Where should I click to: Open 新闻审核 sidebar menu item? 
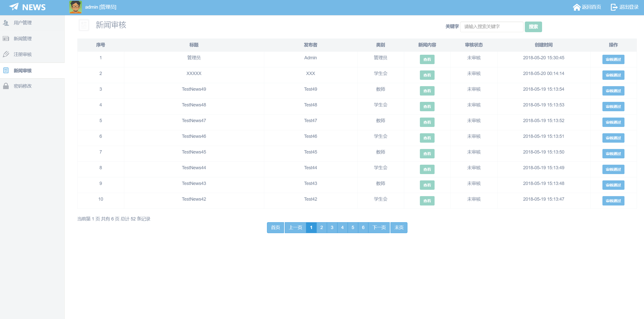click(x=23, y=70)
